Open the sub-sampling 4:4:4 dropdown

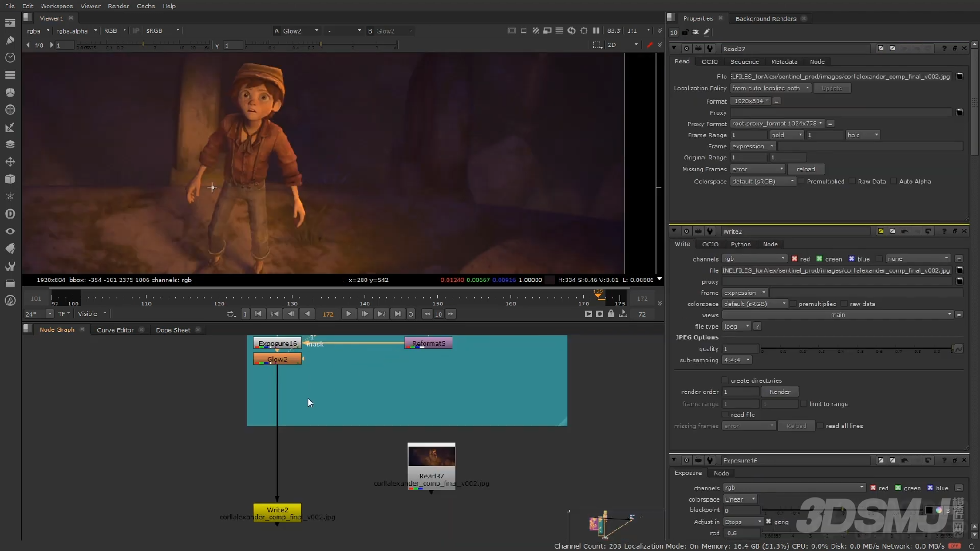tap(737, 360)
